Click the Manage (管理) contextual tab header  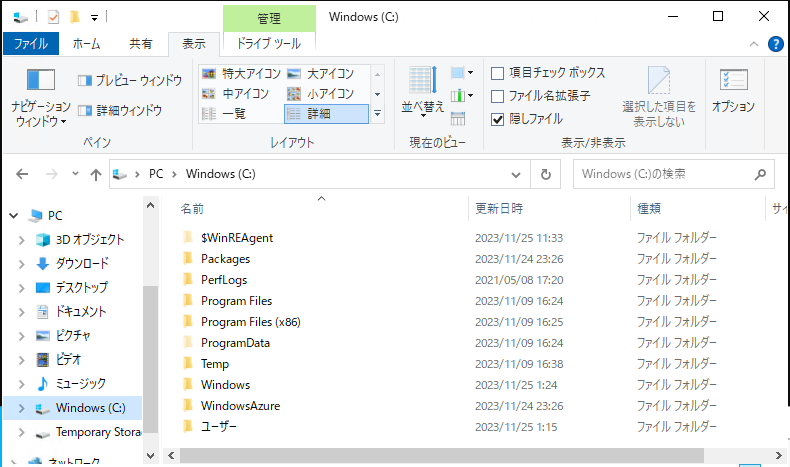click(269, 19)
